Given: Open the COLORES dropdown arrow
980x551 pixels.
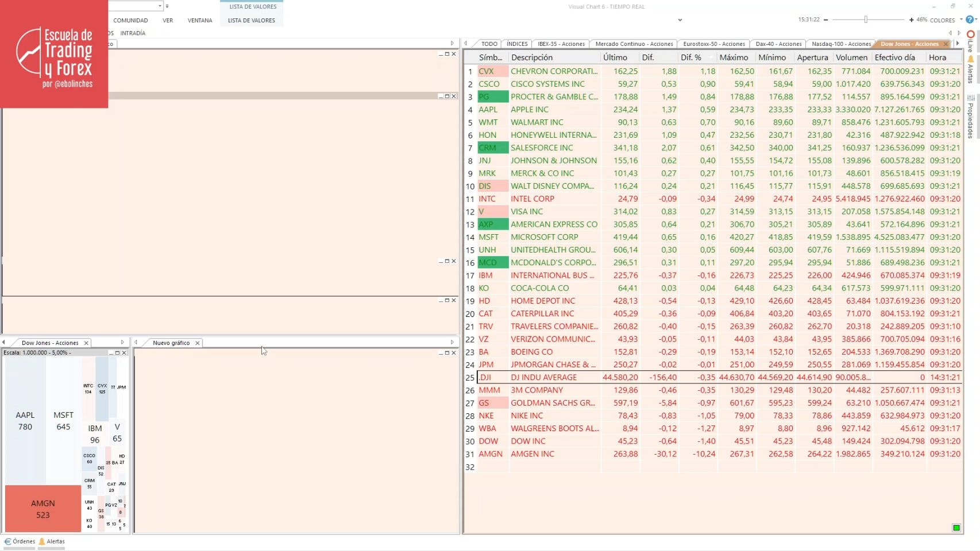Looking at the screenshot, I should [960, 19].
